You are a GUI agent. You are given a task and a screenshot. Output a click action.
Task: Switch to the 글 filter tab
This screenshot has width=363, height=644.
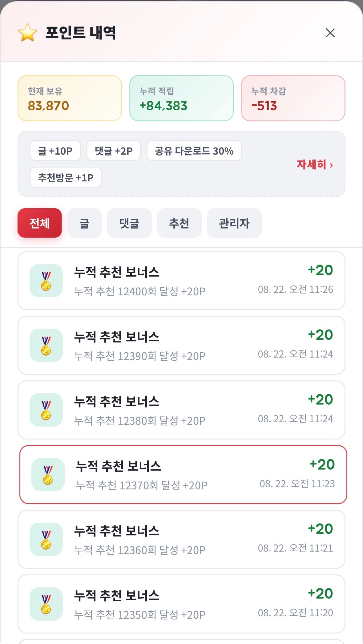click(x=84, y=223)
